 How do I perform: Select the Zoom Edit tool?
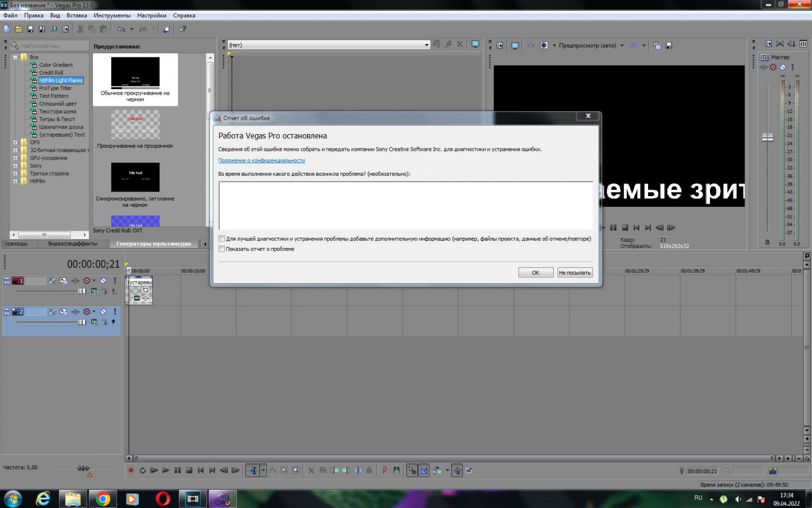click(x=295, y=470)
